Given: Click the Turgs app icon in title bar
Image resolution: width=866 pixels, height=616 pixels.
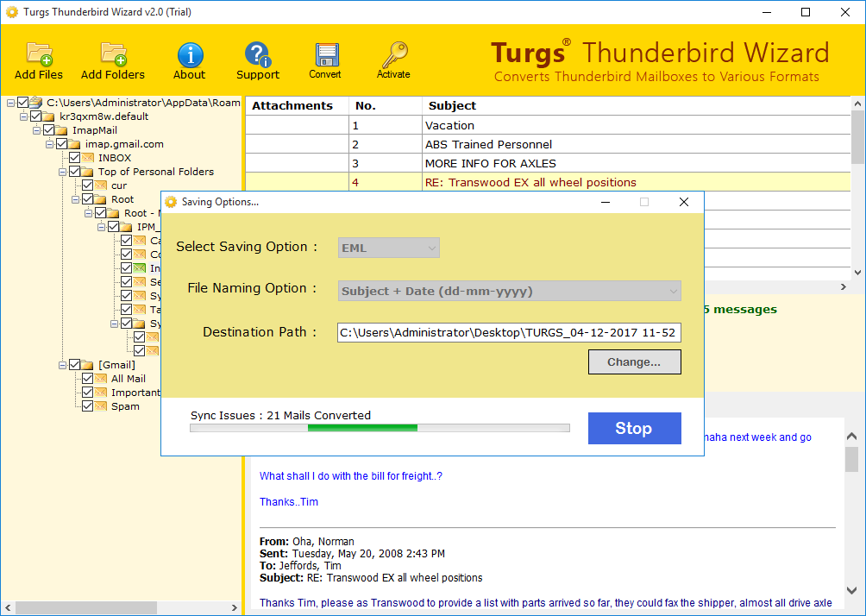Looking at the screenshot, I should pos(11,12).
